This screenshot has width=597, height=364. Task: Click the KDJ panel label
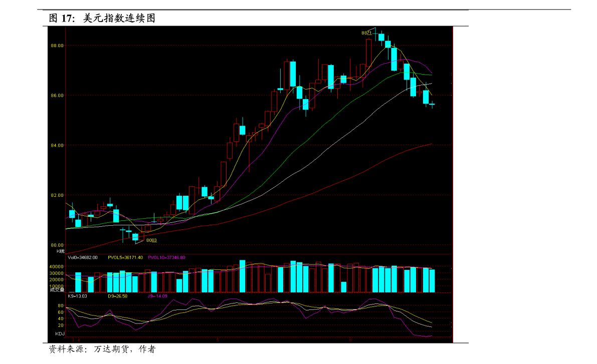pyautogui.click(x=60, y=333)
